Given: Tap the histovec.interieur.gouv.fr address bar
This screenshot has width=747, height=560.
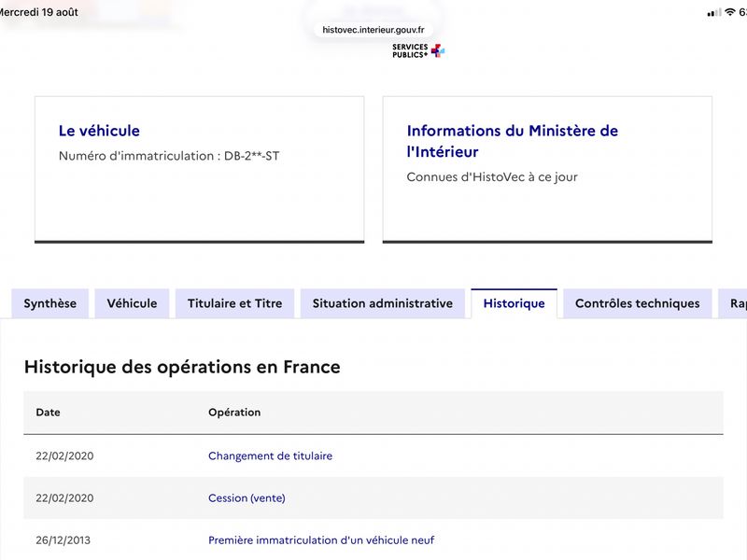Looking at the screenshot, I should (373, 30).
